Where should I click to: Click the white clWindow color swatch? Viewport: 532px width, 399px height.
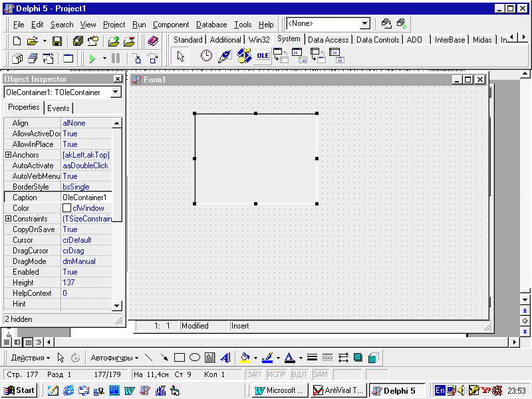coord(67,208)
